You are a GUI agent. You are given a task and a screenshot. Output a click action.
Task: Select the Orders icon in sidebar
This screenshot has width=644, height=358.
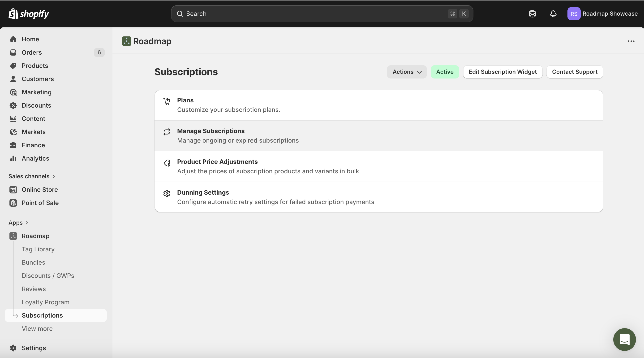[x=13, y=52]
